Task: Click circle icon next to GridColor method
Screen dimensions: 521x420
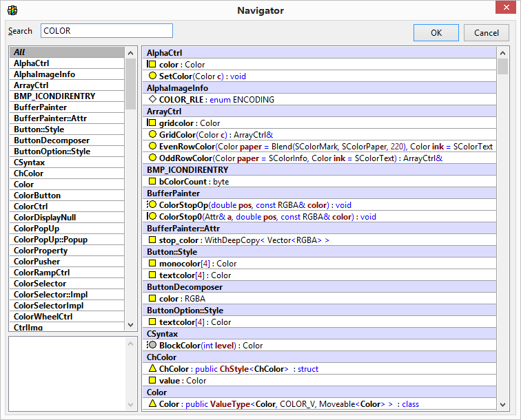Action: 152,135
